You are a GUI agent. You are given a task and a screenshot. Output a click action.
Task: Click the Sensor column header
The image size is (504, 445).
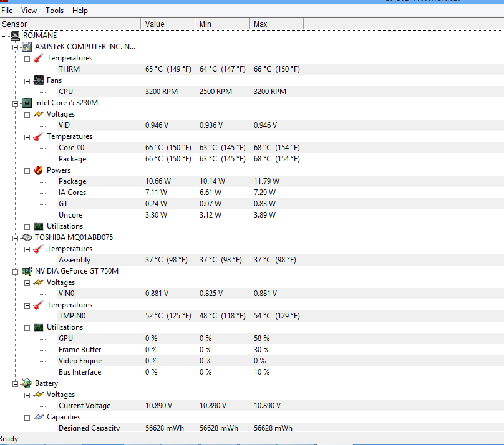click(x=70, y=24)
